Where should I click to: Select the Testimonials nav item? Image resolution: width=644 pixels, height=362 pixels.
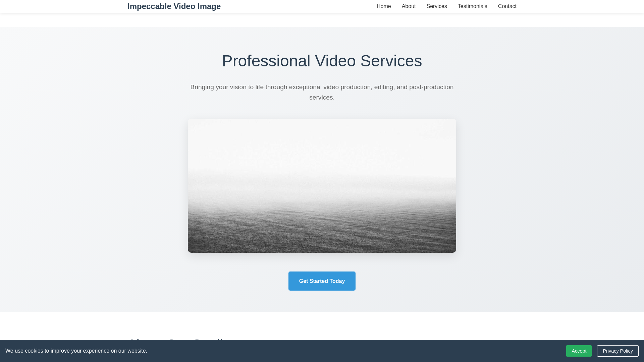tap(472, 6)
